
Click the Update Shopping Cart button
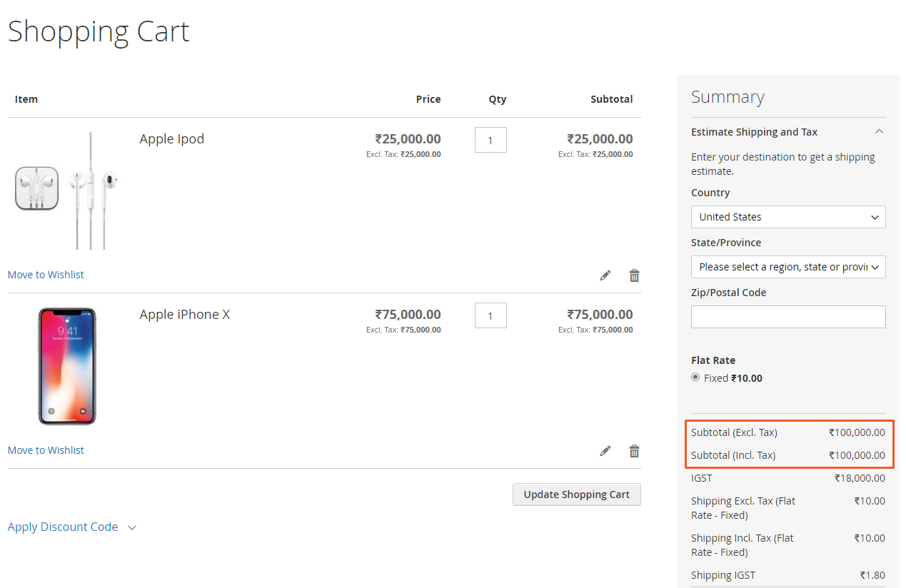(577, 495)
